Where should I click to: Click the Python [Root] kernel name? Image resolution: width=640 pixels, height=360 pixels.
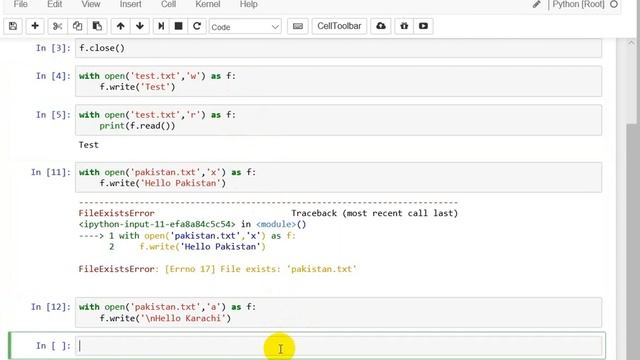click(578, 4)
